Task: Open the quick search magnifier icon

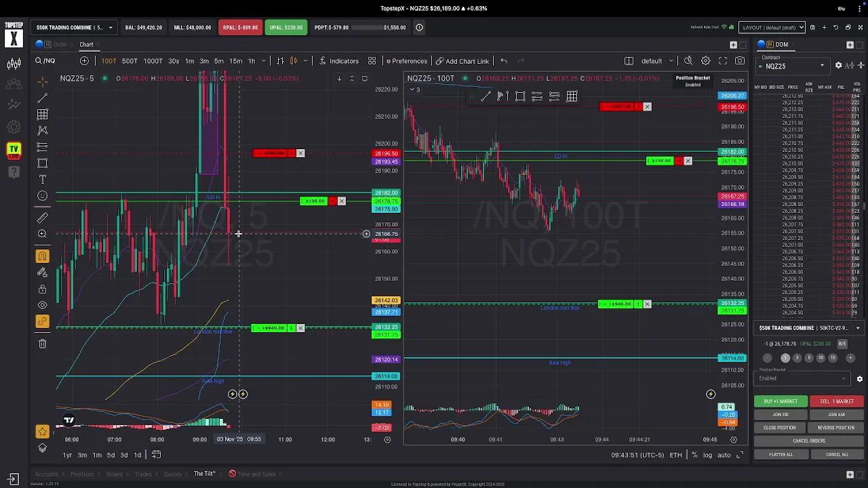Action: [x=688, y=61]
